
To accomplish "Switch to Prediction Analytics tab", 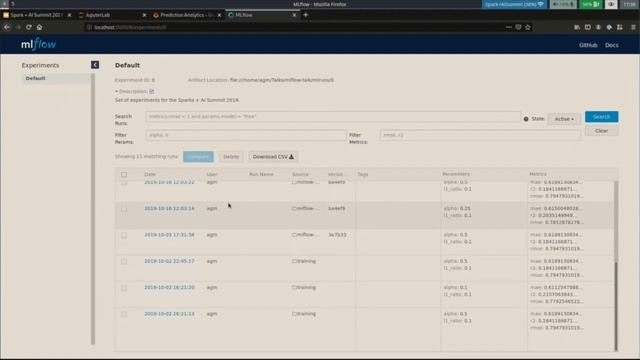I will 186,15.
